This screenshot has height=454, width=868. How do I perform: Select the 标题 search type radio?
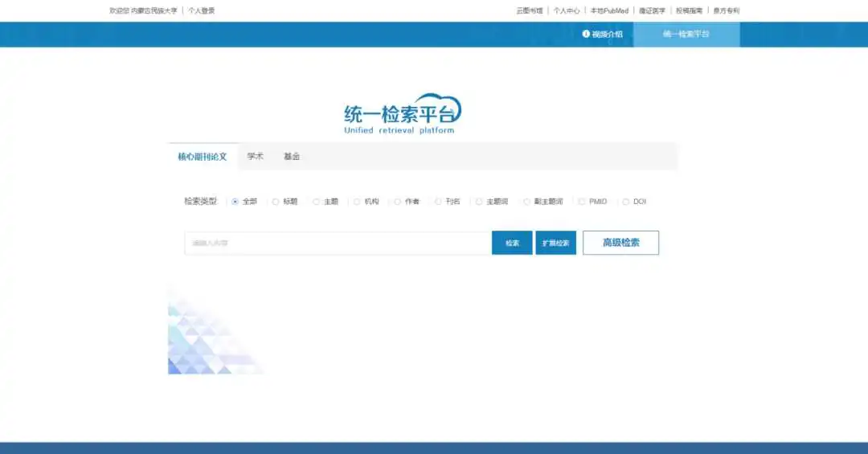pyautogui.click(x=276, y=202)
